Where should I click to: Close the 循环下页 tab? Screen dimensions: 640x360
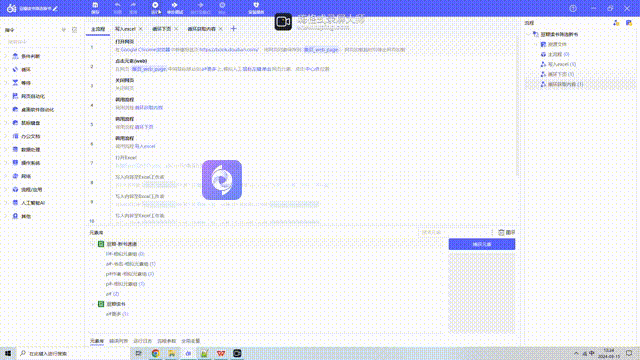176,29
